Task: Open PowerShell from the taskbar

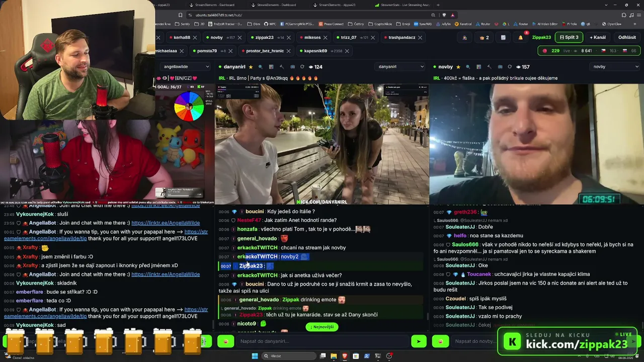Action: (x=367, y=356)
